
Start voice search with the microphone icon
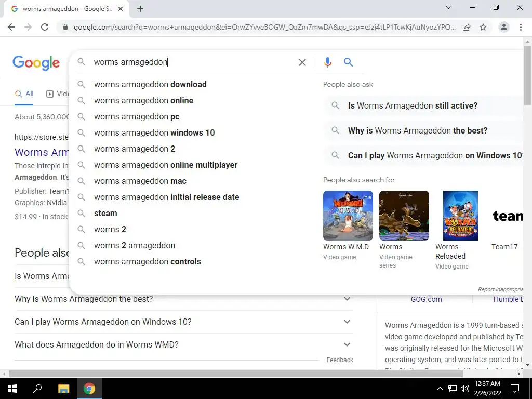[x=327, y=62]
